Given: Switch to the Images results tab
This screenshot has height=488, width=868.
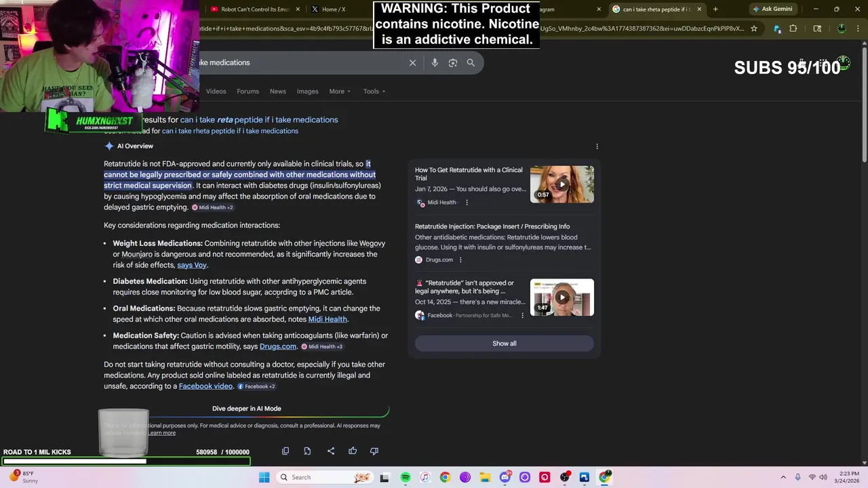Looking at the screenshot, I should tap(307, 91).
